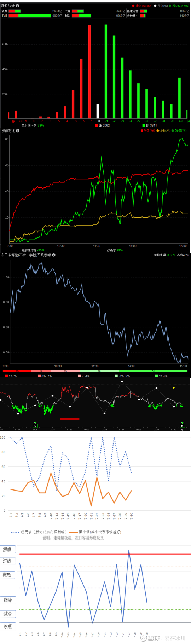The width and height of the screenshot is (191, 644).
Task: Open the info icon after 昨日涨停股 平均涨幅 title
Action: tap(54, 255)
